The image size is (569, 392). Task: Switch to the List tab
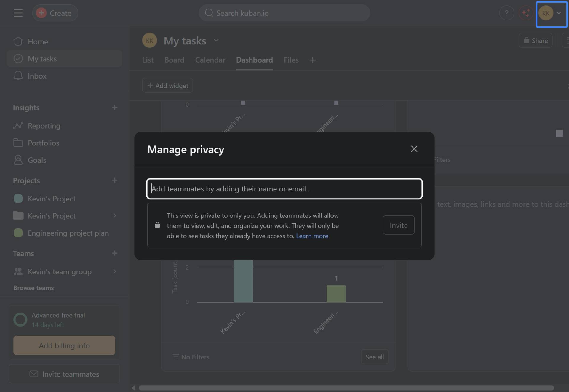148,60
